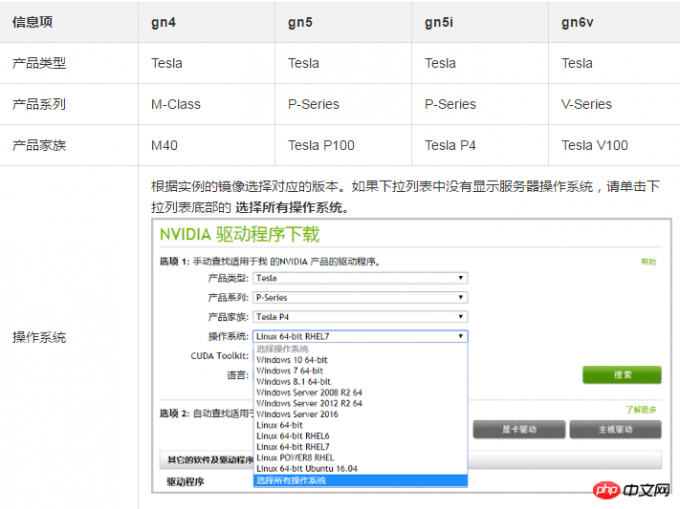Open the 了解更多 link
Screen dimensions: 680x509
tap(641, 409)
